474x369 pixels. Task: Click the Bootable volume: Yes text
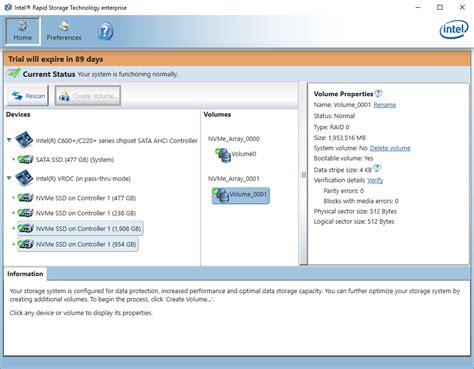343,158
